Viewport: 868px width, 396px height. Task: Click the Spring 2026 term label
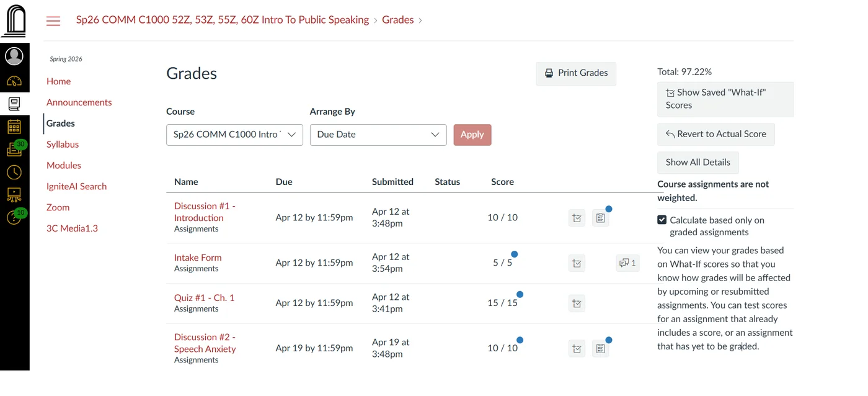66,59
